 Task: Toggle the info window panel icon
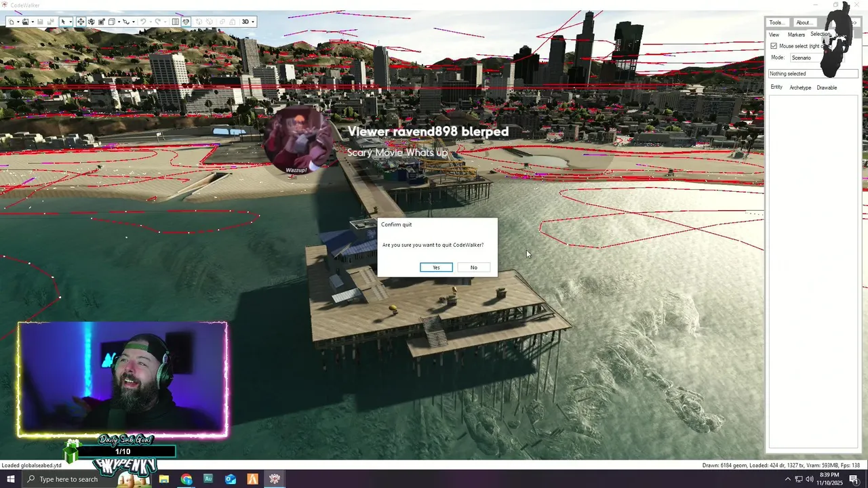(x=175, y=22)
